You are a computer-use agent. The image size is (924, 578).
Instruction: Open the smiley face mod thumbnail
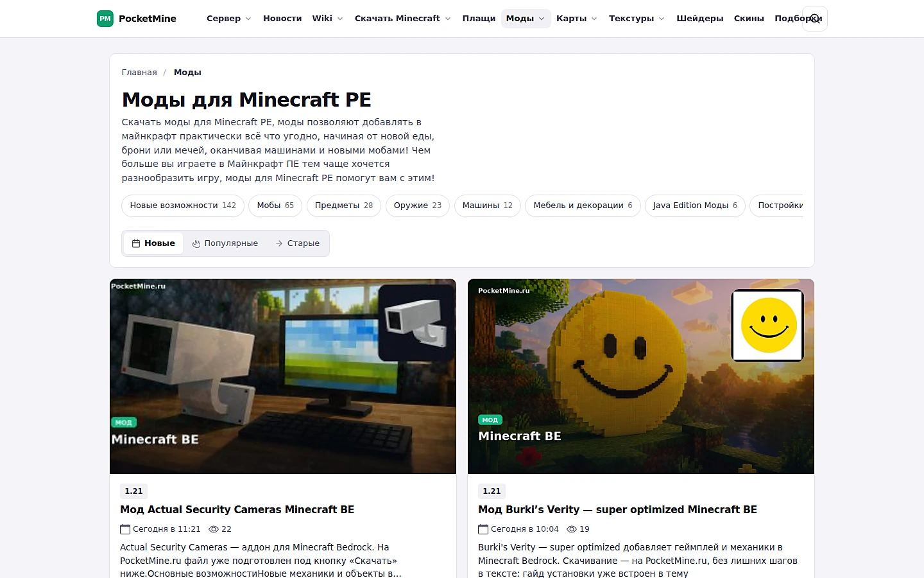point(641,376)
